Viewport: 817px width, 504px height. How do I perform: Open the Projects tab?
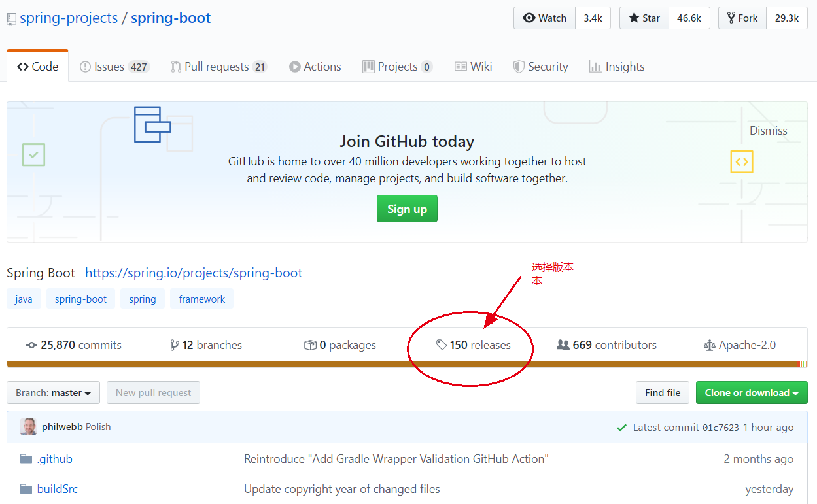(397, 67)
